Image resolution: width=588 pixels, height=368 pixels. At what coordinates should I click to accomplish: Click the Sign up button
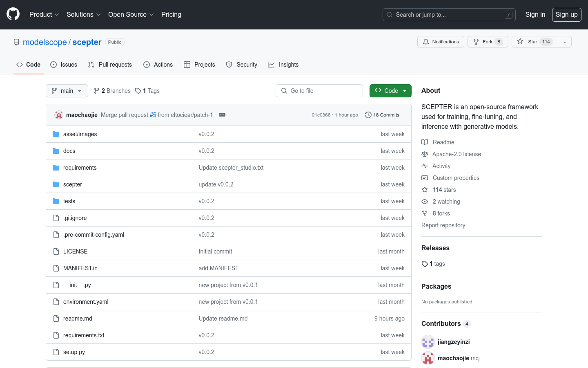[566, 14]
